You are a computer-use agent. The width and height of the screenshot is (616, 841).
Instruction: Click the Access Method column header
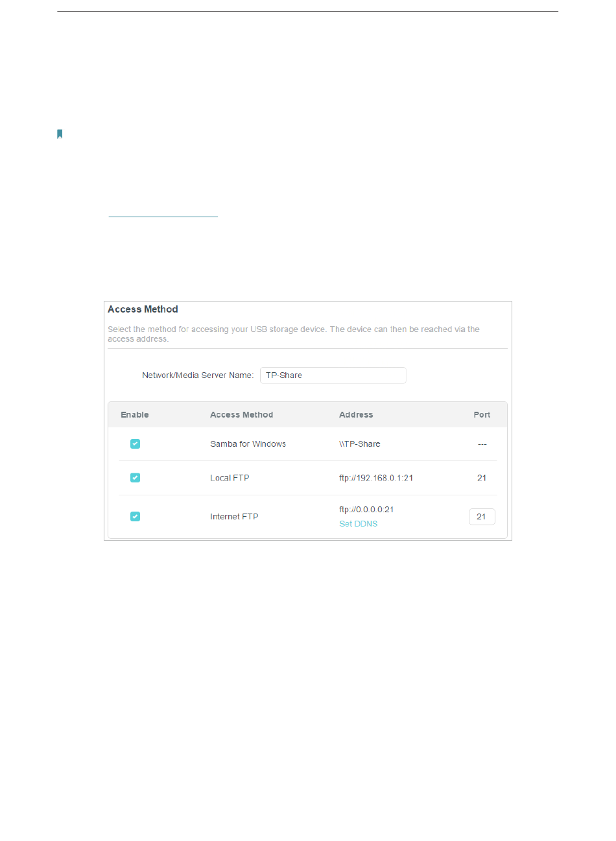(x=241, y=415)
